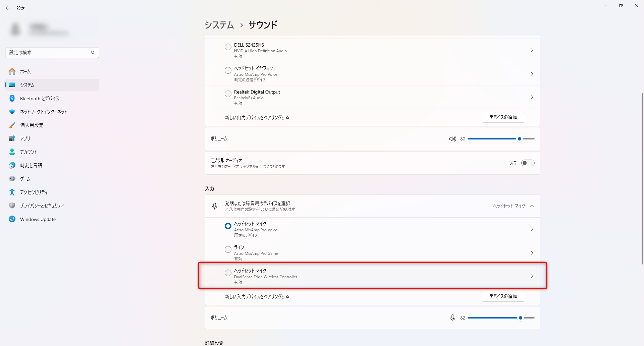Mute input using the microphone volume icon

(452, 318)
